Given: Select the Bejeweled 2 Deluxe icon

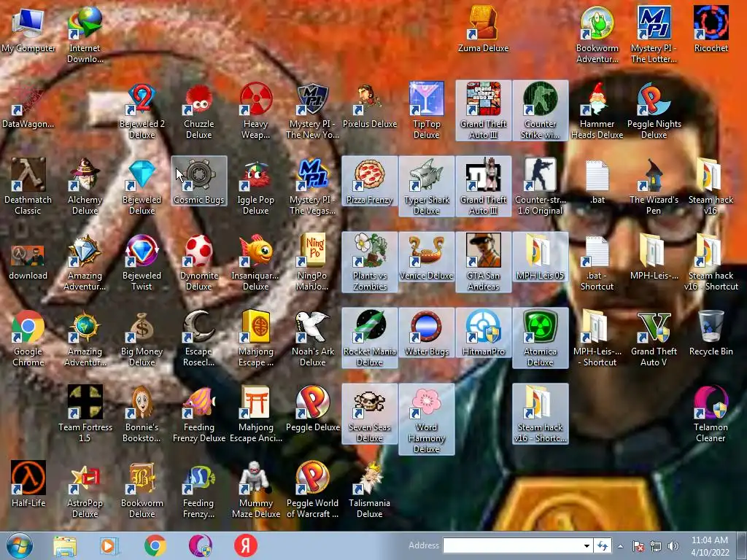Looking at the screenshot, I should point(142,111).
